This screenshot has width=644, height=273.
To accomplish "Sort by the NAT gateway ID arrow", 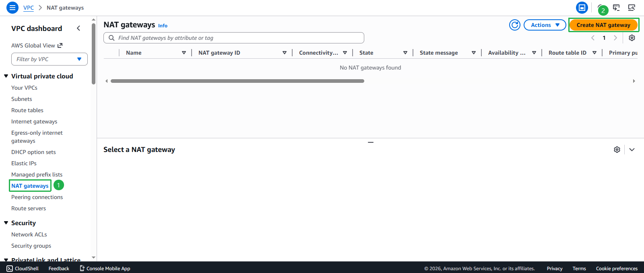I will [x=285, y=53].
